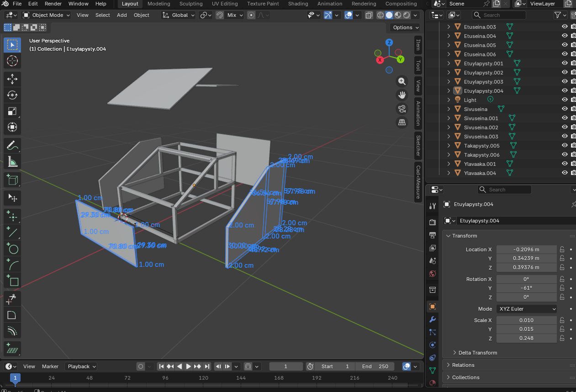
Task: Open the Object Mode dropdown
Action: (x=47, y=15)
